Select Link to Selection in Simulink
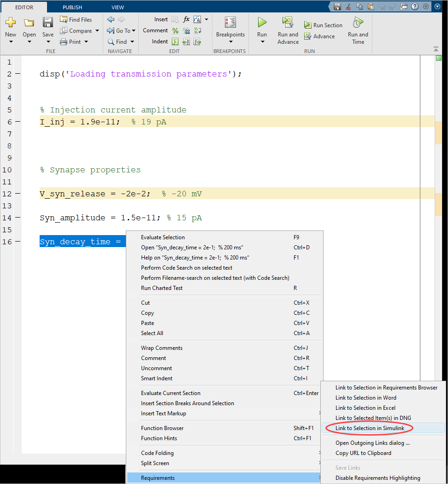The image size is (448, 484). click(x=370, y=428)
